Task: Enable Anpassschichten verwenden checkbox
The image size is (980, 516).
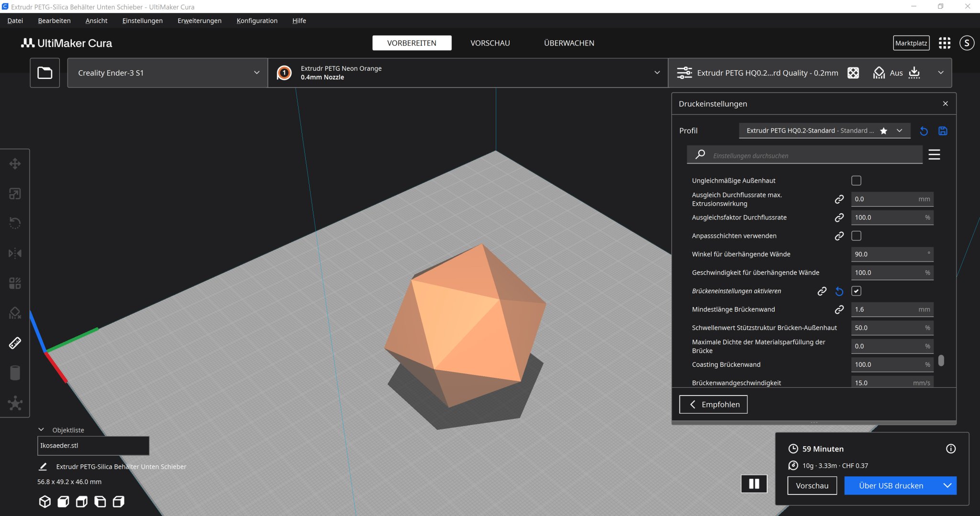Action: tap(856, 236)
